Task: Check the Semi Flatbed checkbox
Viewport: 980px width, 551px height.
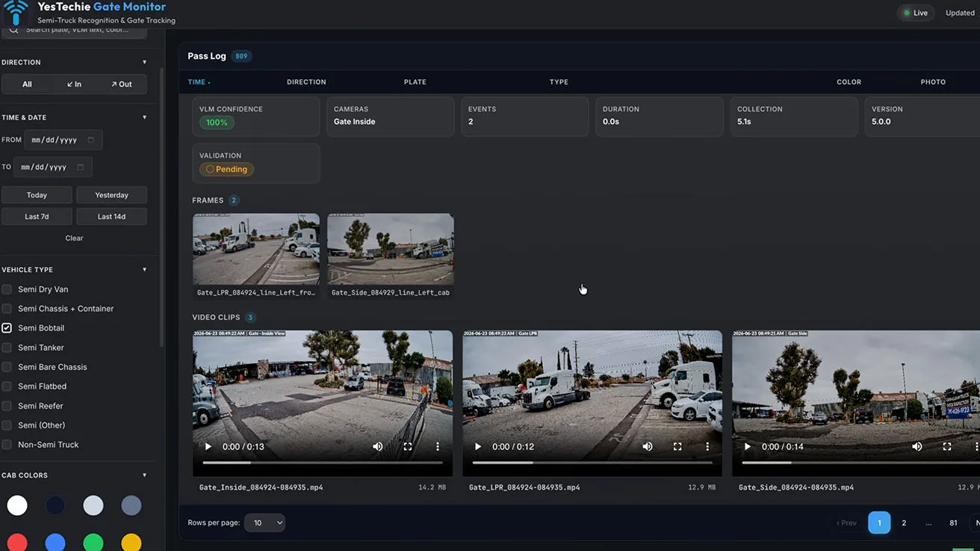Action: pyautogui.click(x=7, y=387)
